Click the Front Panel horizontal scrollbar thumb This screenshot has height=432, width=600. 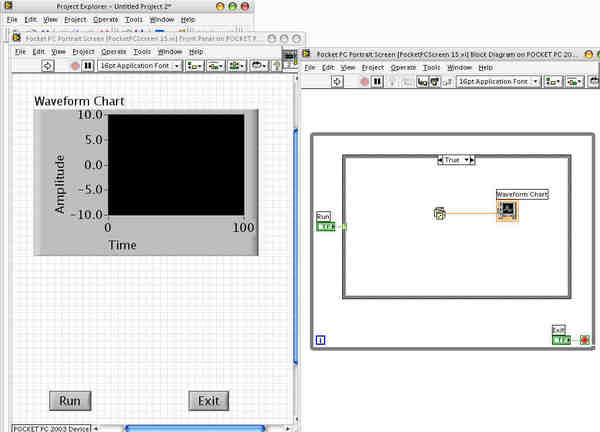[195, 428]
